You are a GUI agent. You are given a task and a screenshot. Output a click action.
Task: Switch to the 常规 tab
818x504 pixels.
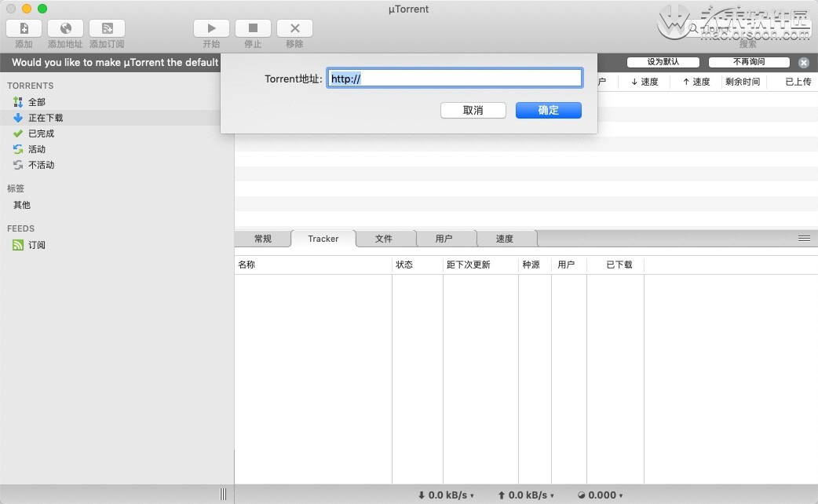[x=262, y=239]
